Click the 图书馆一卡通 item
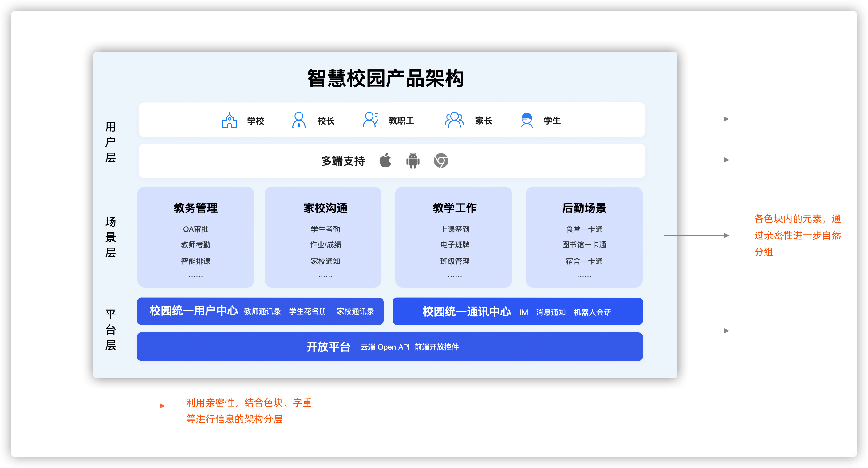The height and width of the screenshot is (468, 868). coord(584,245)
